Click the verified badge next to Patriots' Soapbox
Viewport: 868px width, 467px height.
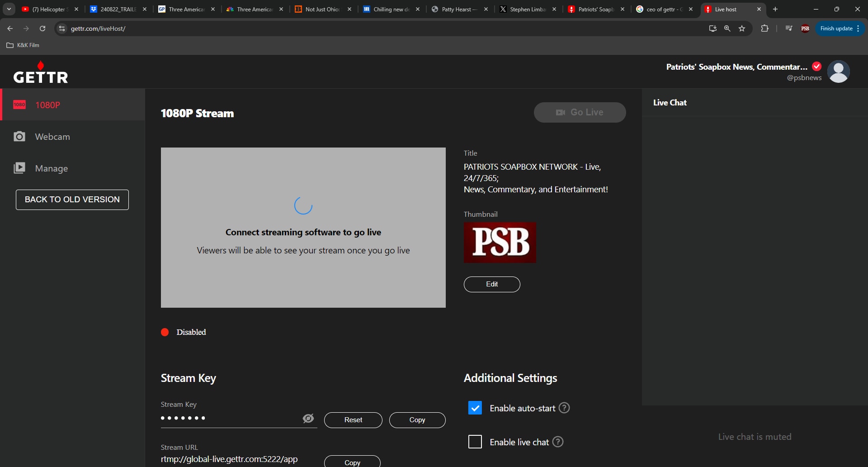click(x=816, y=67)
